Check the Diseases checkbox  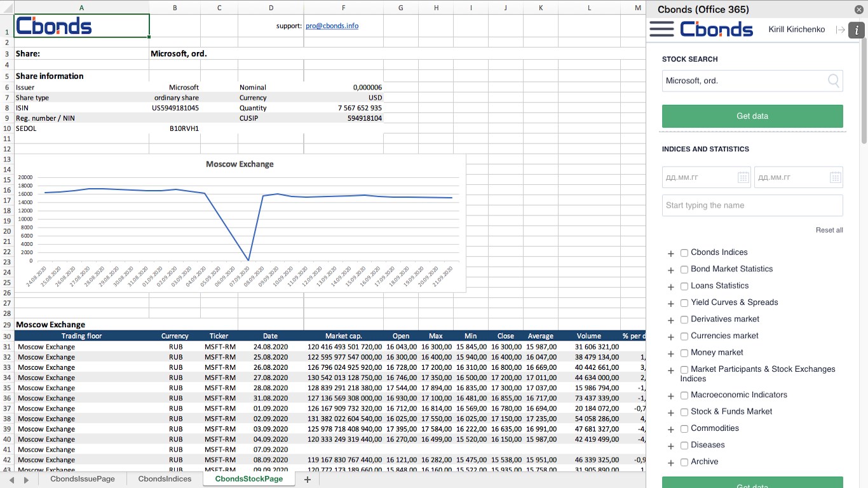(x=684, y=445)
